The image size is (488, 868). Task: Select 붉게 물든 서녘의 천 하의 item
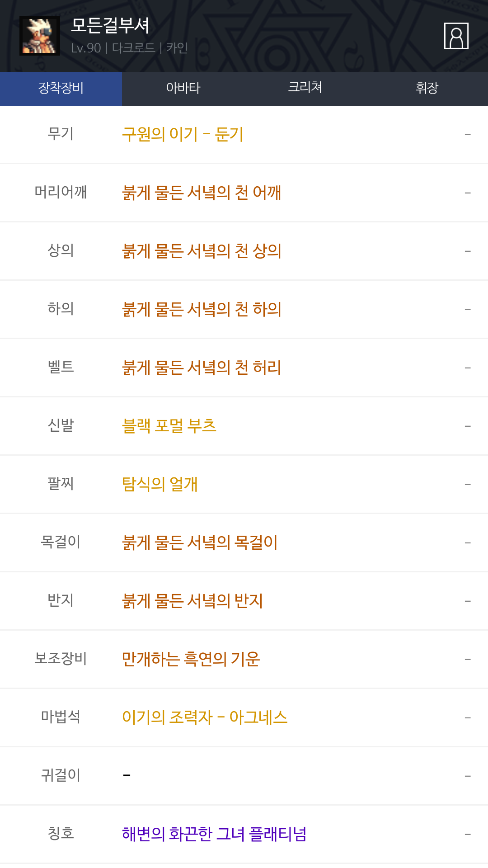202,309
